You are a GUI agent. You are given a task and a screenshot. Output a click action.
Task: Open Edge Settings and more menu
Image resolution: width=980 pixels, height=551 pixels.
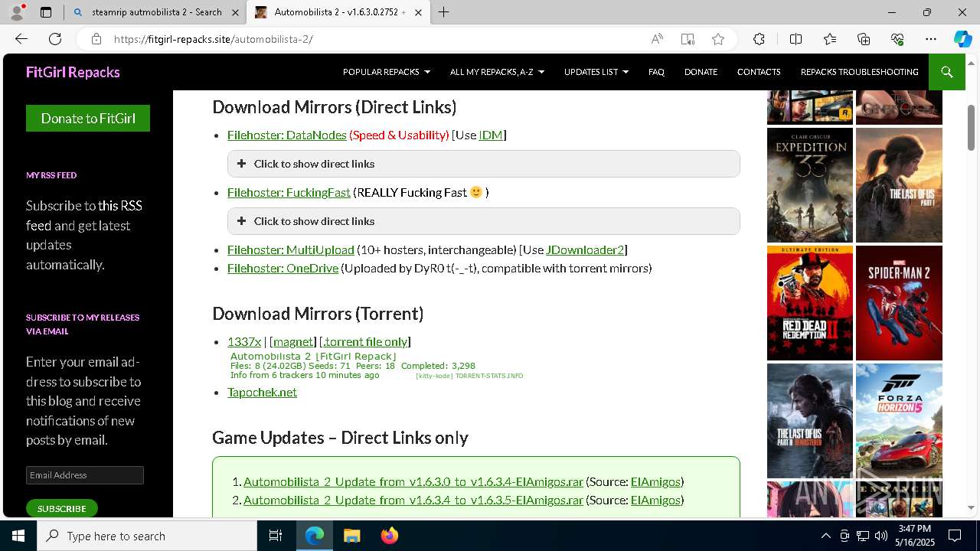(x=931, y=39)
